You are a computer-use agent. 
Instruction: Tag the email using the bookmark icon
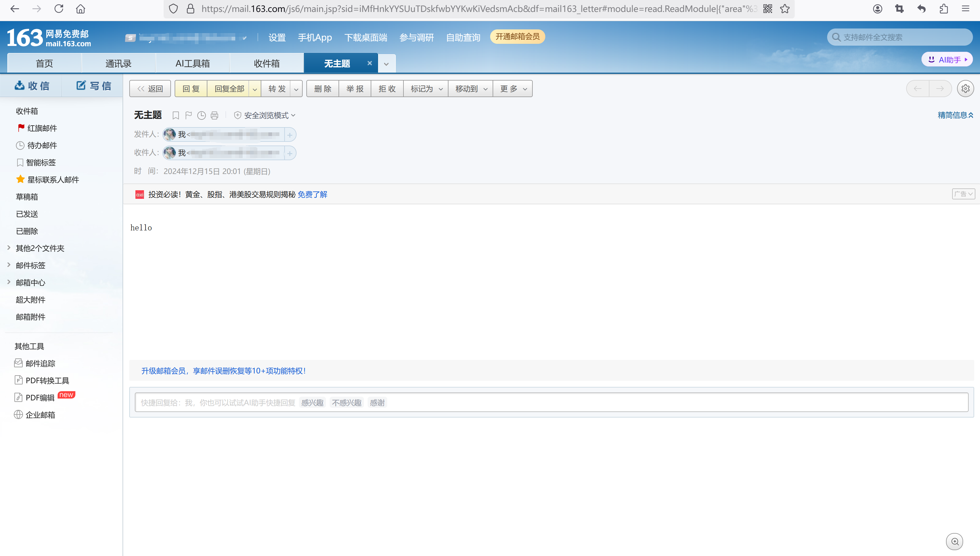click(176, 115)
